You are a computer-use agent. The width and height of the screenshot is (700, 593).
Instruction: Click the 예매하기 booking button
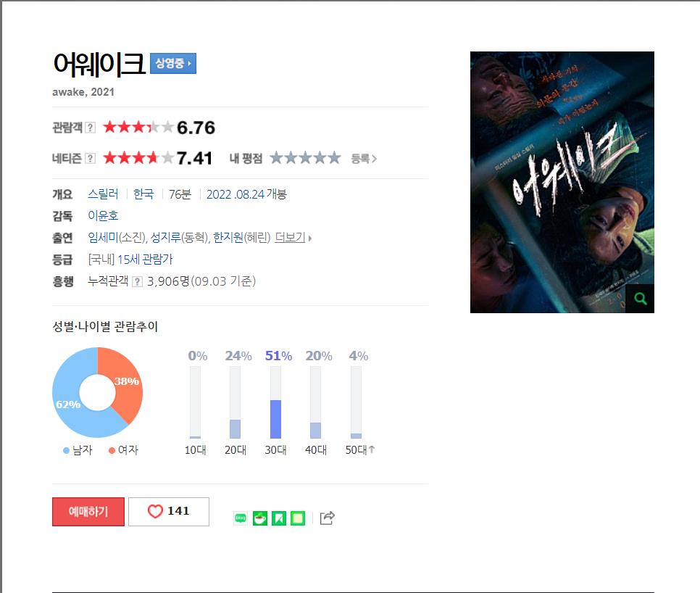(x=88, y=511)
